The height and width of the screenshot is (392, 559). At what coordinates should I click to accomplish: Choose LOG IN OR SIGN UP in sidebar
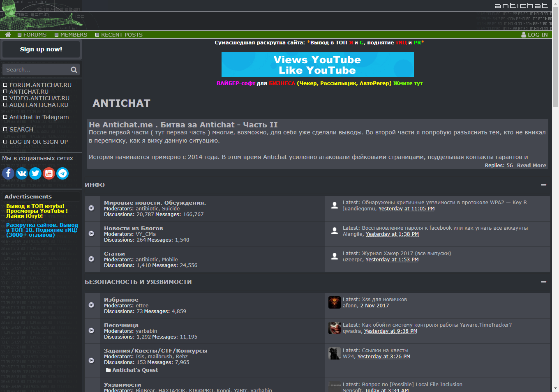39,142
